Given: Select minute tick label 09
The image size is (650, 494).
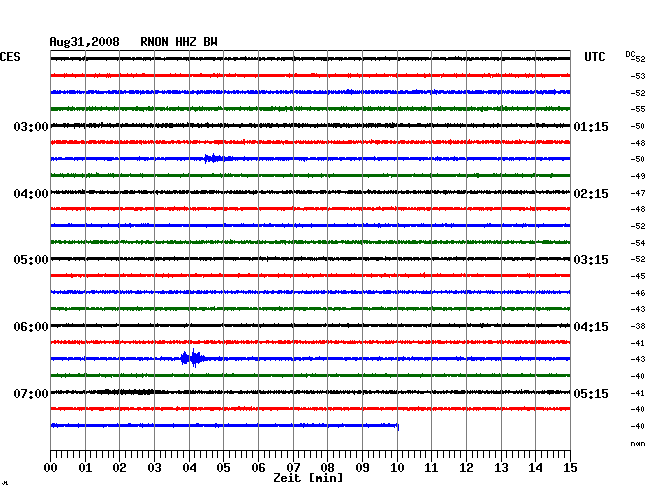Looking at the screenshot, I should point(362,468).
